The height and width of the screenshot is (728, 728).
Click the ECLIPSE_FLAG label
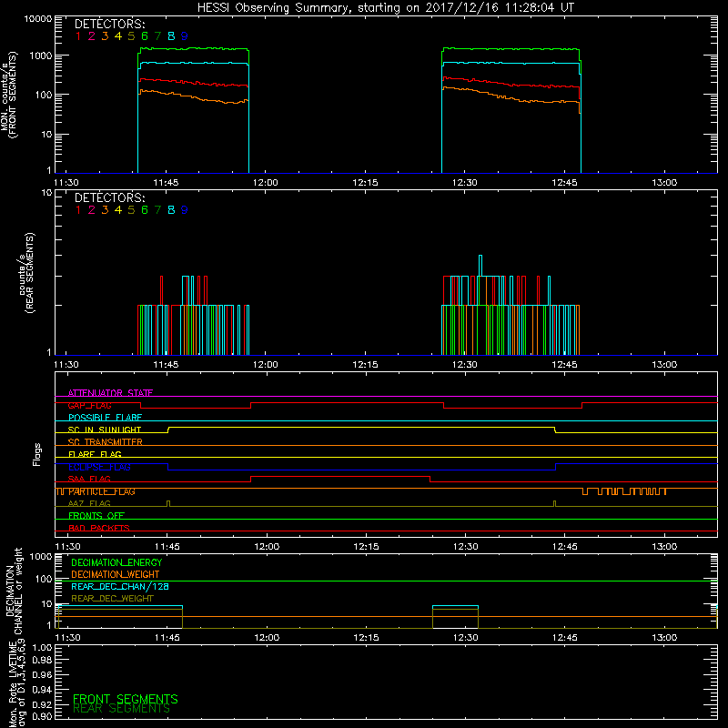[x=99, y=467]
